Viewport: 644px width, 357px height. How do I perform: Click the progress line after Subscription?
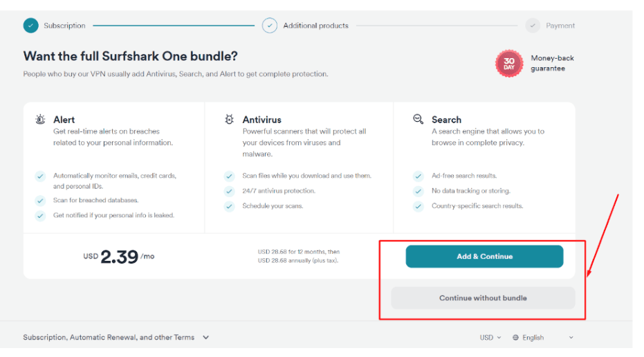coord(174,26)
